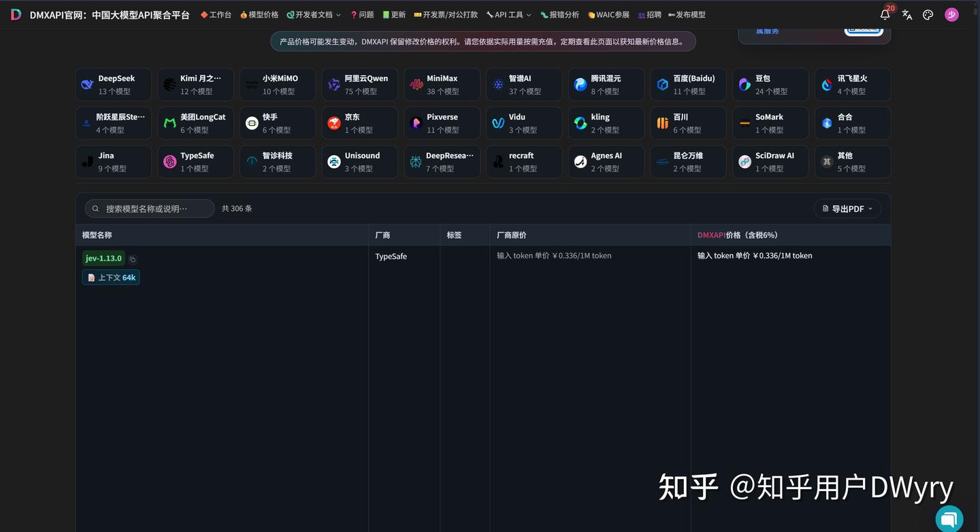Select the 腾讯混元 logo card

tap(606, 84)
